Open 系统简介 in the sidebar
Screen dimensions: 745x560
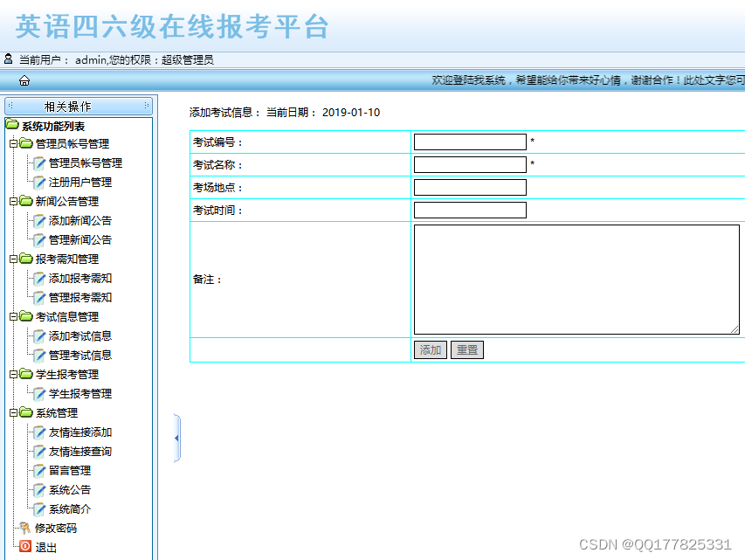(70, 509)
